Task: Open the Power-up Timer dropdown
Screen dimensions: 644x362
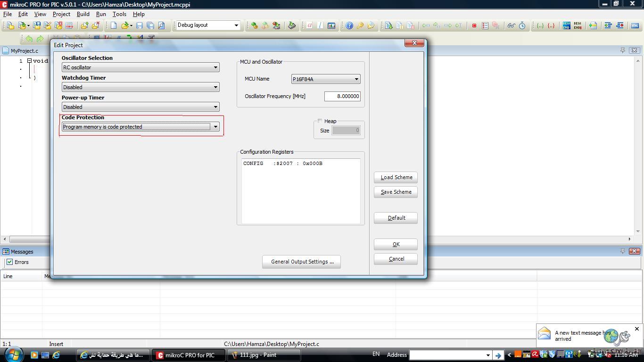Action: tap(140, 107)
